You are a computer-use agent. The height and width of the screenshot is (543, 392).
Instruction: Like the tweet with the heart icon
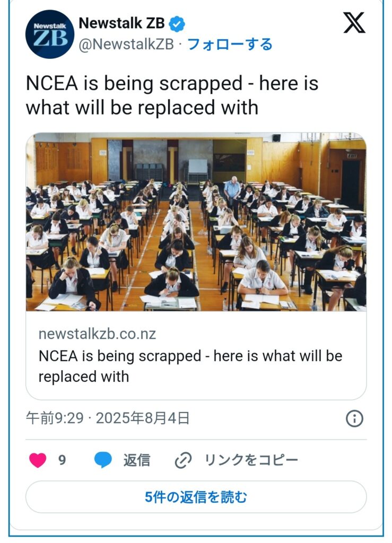38,460
